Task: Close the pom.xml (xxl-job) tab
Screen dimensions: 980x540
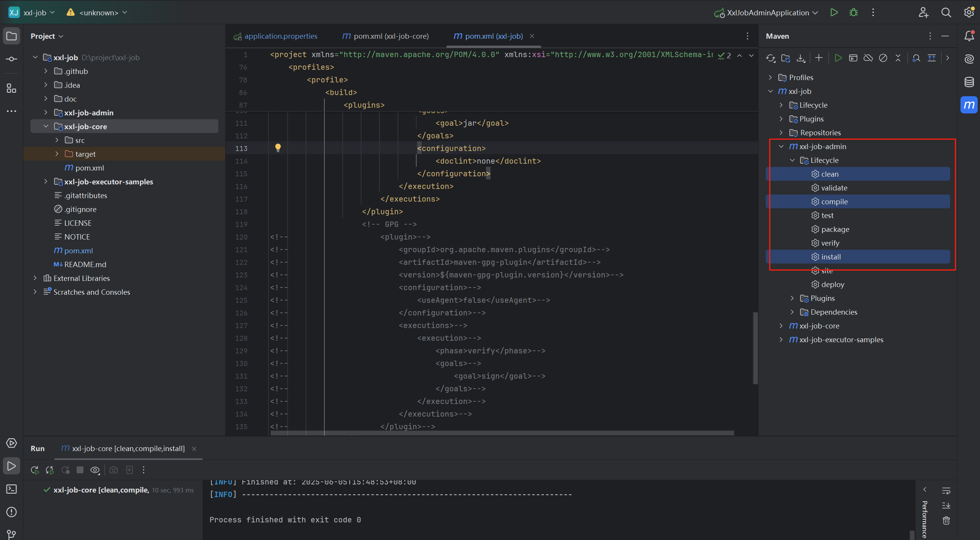Action: pos(532,36)
